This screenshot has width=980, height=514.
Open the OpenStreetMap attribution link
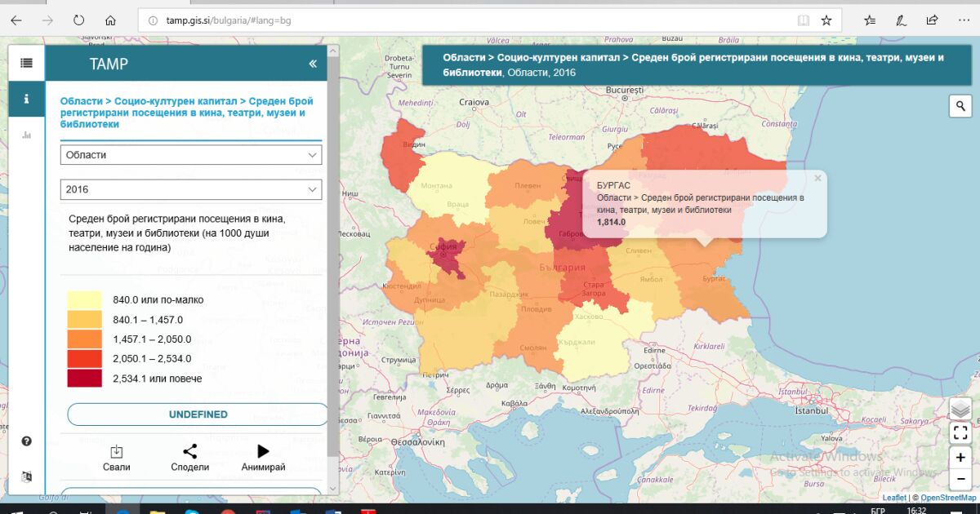click(x=948, y=498)
